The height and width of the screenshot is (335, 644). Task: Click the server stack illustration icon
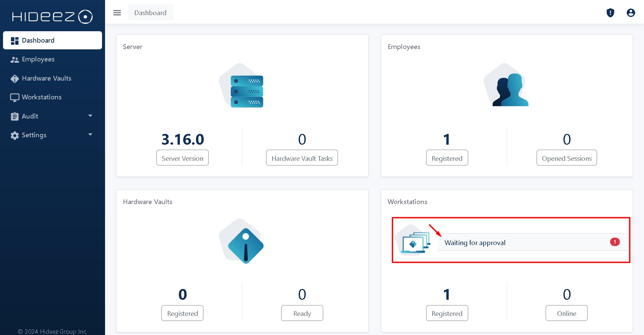click(242, 86)
